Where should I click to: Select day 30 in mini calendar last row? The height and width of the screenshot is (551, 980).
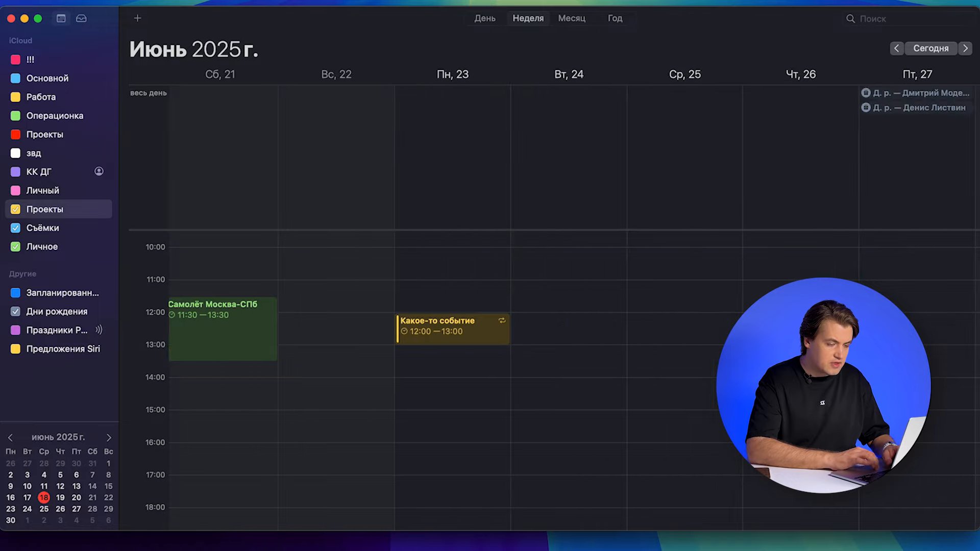click(11, 520)
